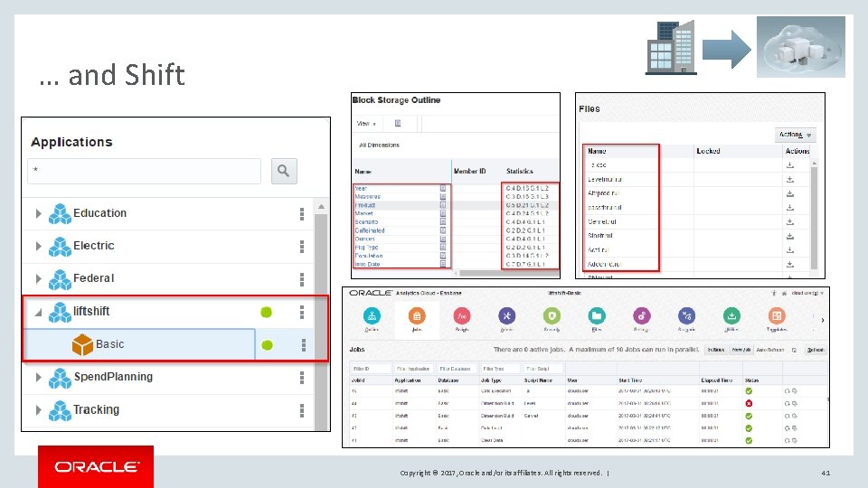Image resolution: width=868 pixels, height=488 pixels.
Task: Click download icon for Genref.rul file
Action: tap(790, 221)
